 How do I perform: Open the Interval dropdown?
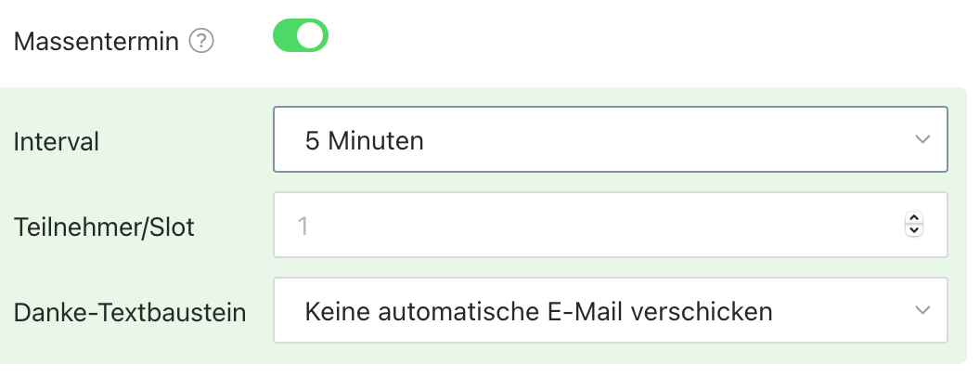point(611,139)
